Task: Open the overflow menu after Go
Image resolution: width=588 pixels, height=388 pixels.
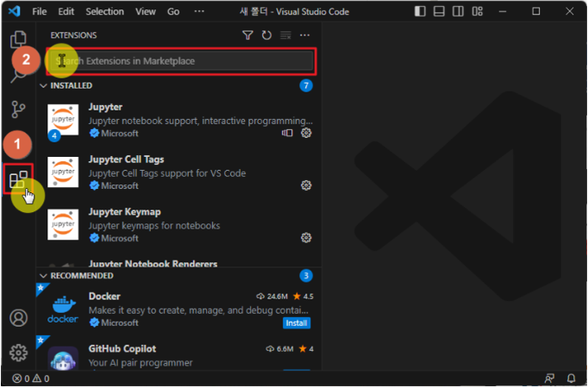Action: pos(199,11)
